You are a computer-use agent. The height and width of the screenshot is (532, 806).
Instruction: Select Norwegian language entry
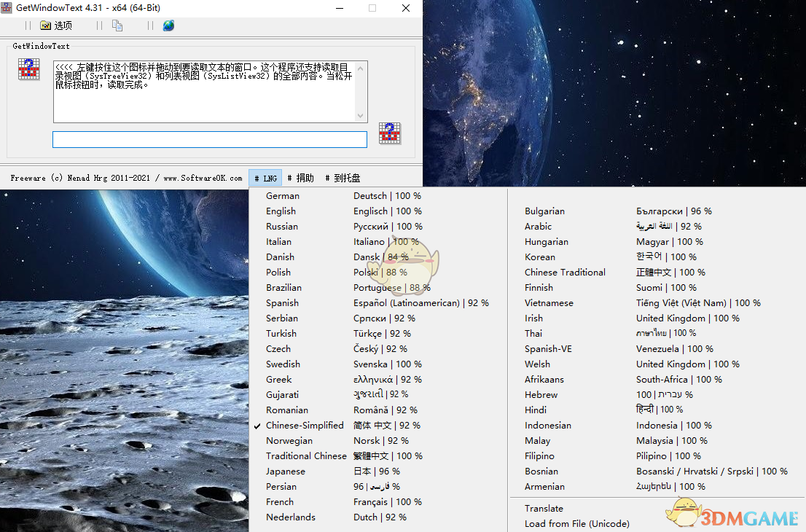tap(377, 441)
